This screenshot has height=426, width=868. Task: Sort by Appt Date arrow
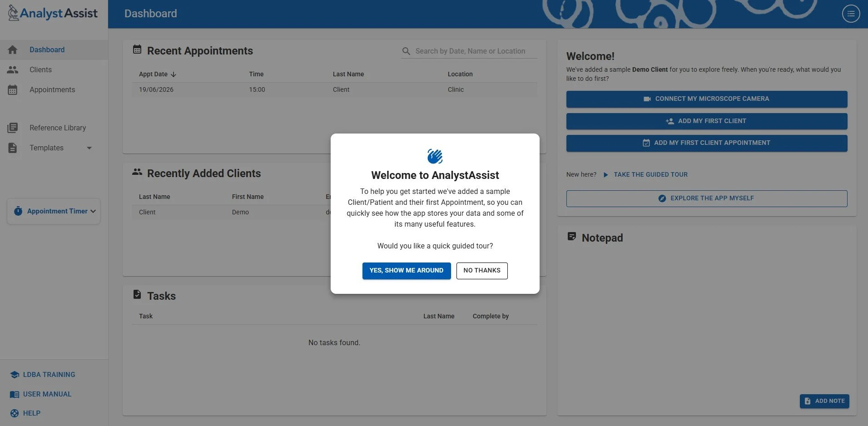[174, 74]
